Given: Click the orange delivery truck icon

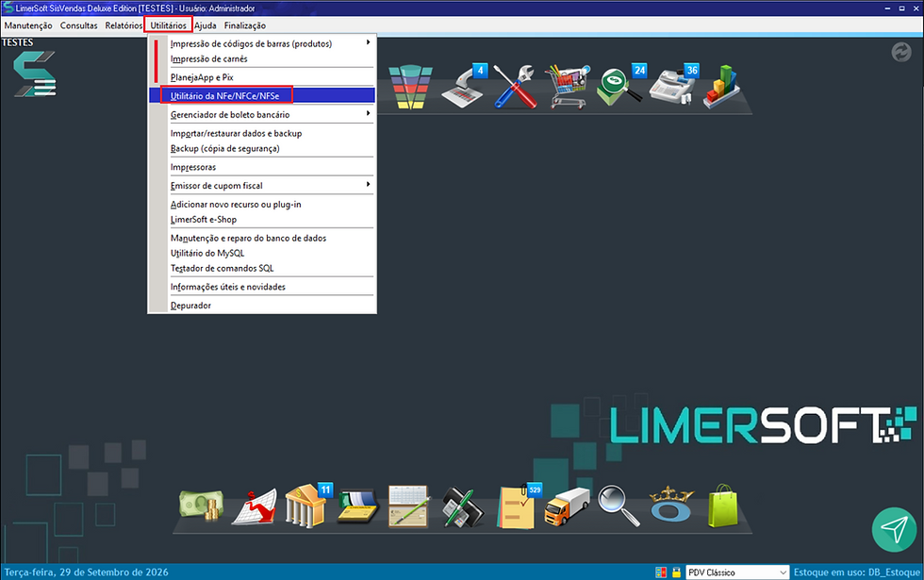Looking at the screenshot, I should point(567,506).
